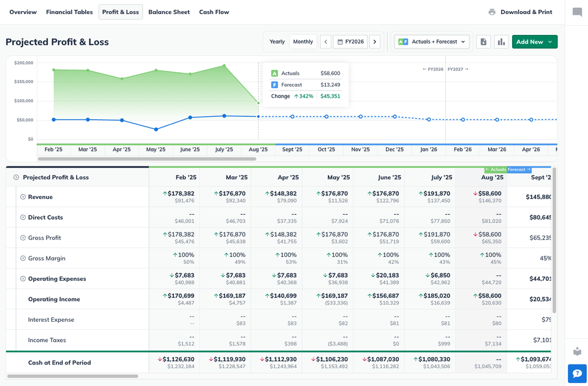Click the AF Actuals + Forecast badge icon
588x386 pixels.
coord(403,42)
